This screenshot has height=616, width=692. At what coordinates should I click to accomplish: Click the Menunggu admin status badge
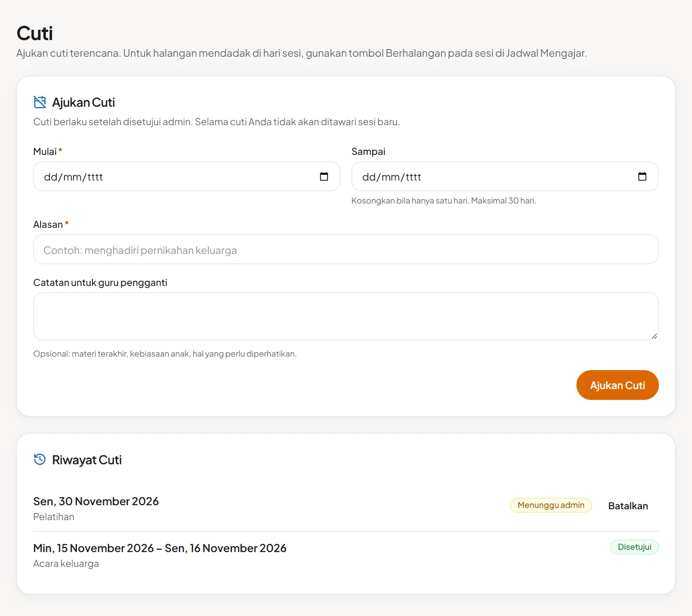coord(551,505)
